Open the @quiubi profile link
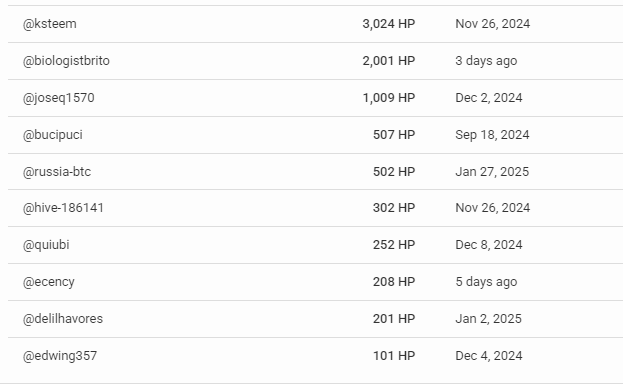Image resolution: width=623 pixels, height=384 pixels. coord(46,245)
